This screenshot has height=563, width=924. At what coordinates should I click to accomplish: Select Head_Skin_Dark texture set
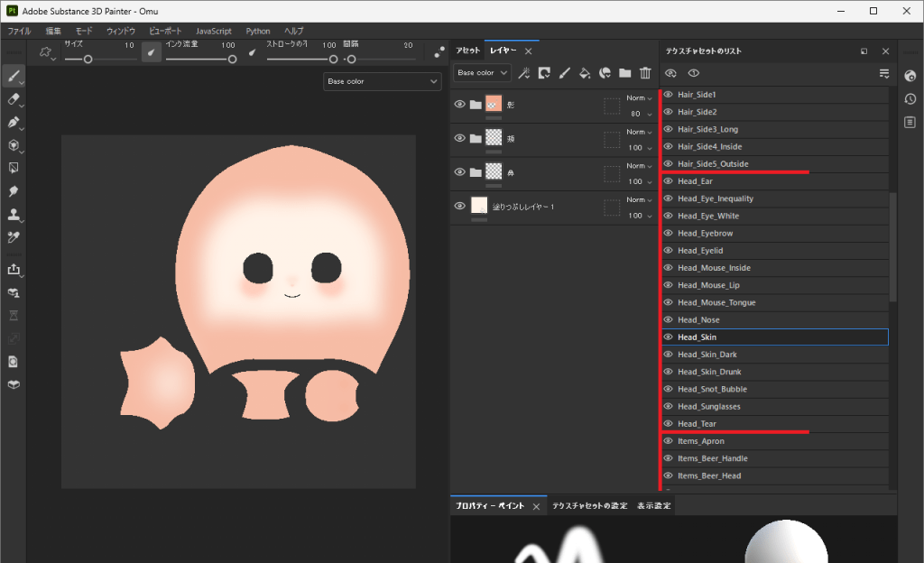pyautogui.click(x=707, y=355)
